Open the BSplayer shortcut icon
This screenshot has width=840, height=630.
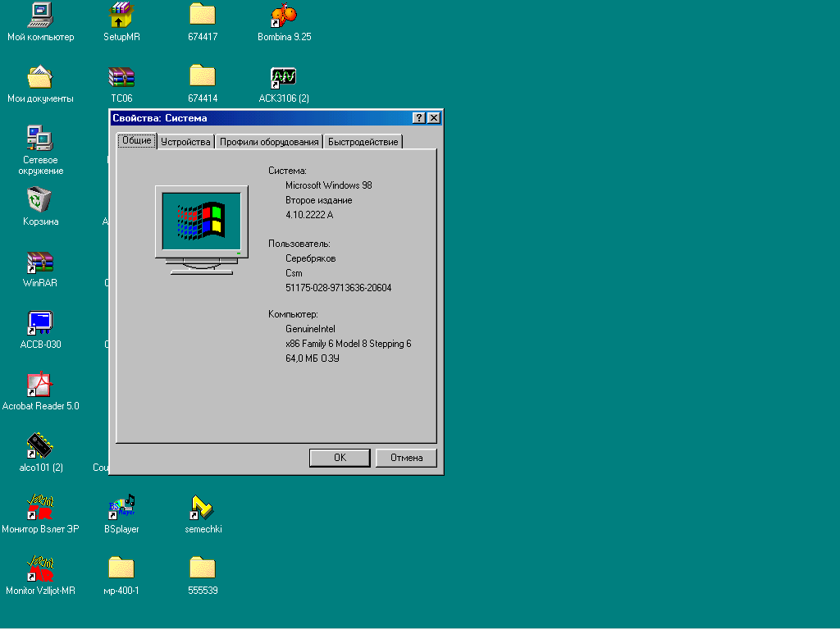(x=121, y=508)
